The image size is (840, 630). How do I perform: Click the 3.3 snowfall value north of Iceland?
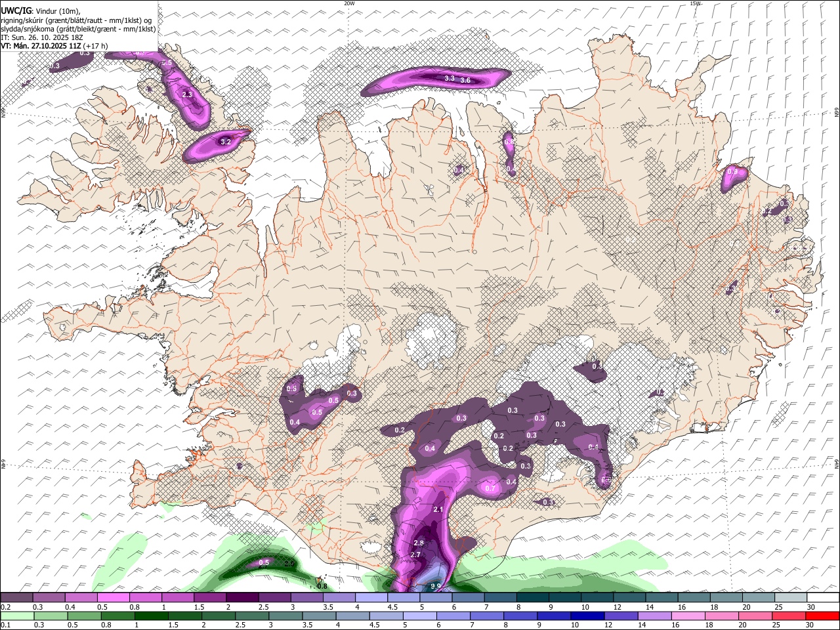pyautogui.click(x=450, y=78)
